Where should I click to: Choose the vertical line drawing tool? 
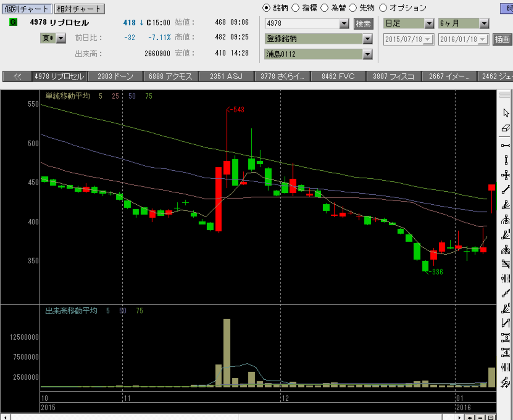(506, 160)
